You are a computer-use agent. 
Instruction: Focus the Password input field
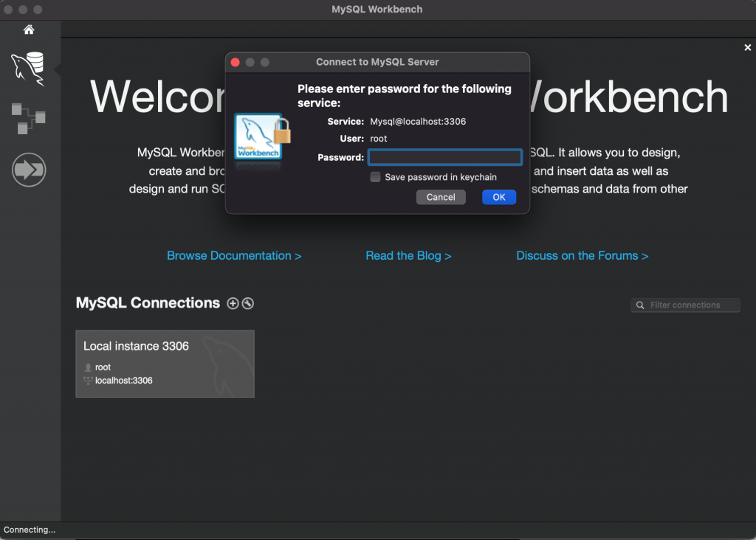click(x=444, y=157)
